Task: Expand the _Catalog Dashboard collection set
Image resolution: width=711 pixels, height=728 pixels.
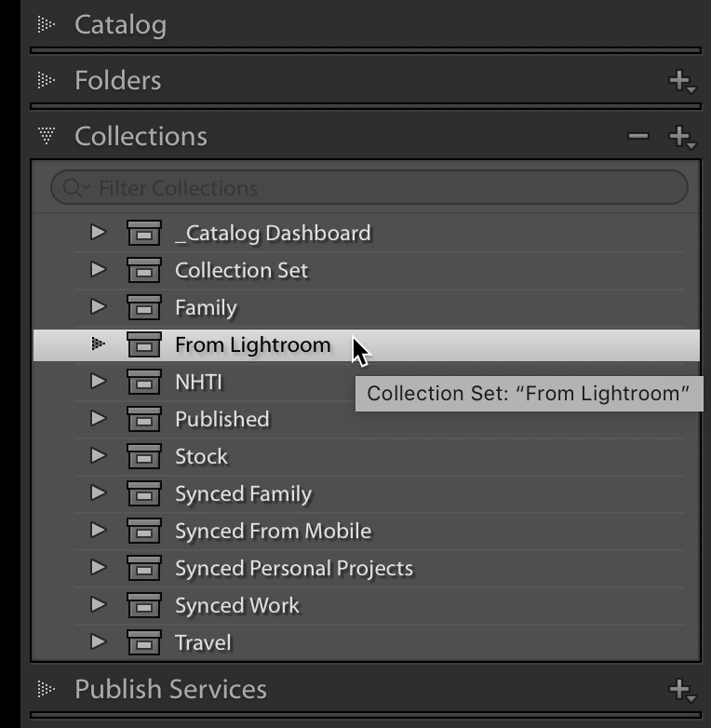Action: point(99,232)
